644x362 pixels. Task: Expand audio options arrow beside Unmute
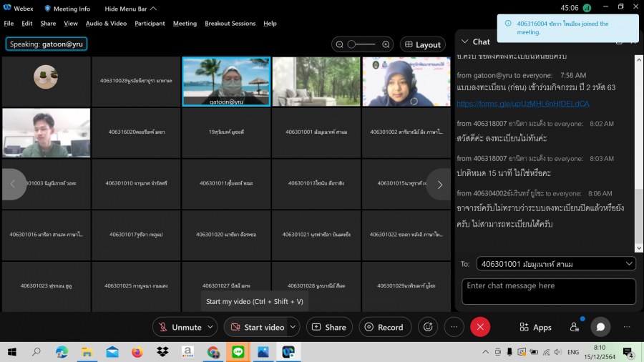210,327
